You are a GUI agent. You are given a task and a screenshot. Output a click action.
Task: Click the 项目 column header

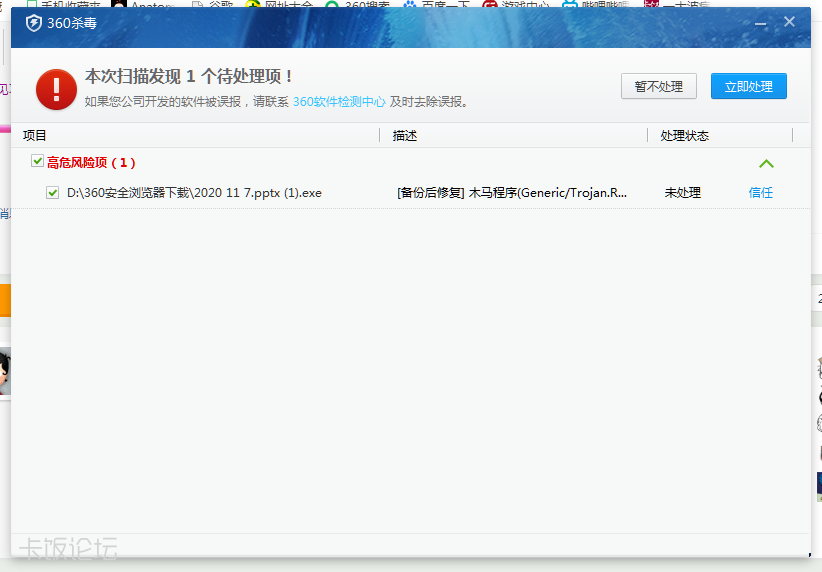[35, 136]
